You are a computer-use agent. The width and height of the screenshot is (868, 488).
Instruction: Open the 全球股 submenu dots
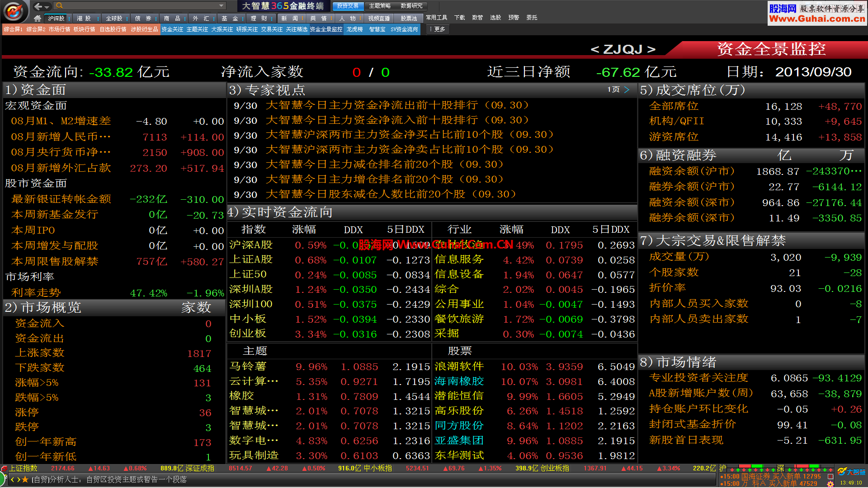[x=127, y=19]
